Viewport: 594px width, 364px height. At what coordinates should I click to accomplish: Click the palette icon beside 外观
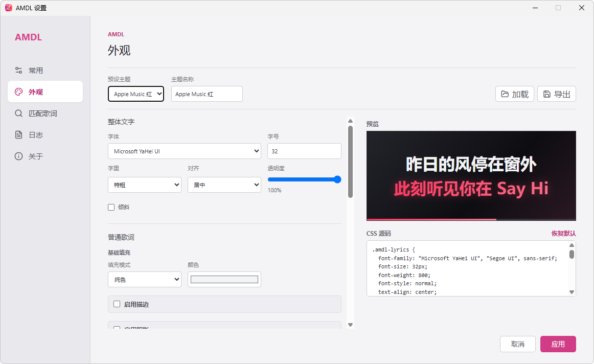[x=18, y=92]
